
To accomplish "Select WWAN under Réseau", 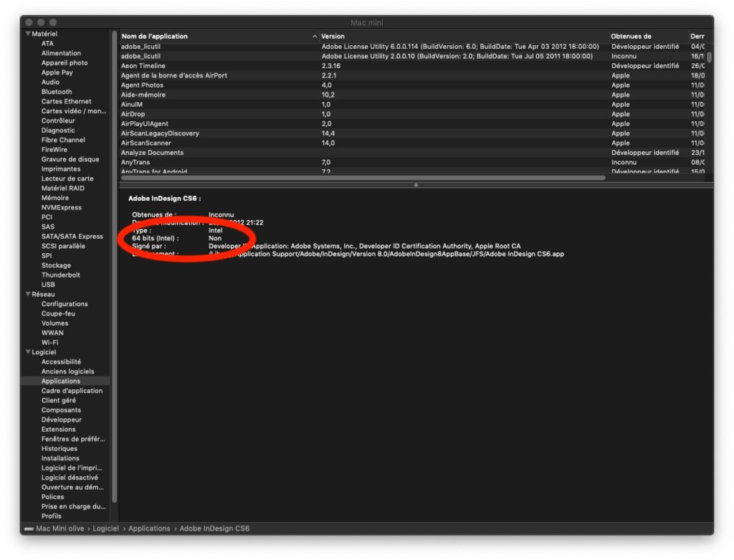I will 52,333.
